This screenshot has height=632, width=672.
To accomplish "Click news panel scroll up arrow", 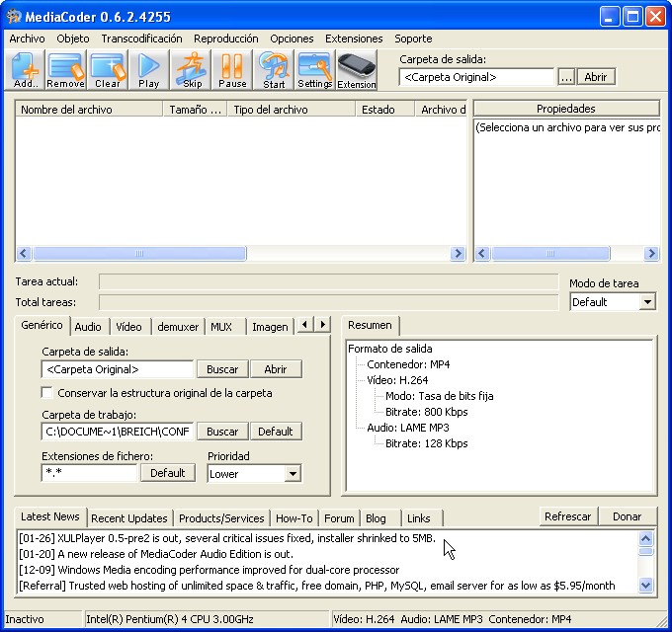I will click(x=646, y=538).
